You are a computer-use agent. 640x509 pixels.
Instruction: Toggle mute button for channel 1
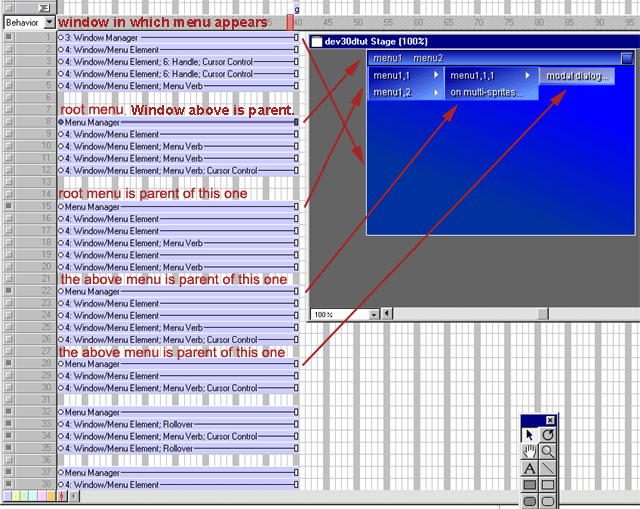tap(9, 37)
